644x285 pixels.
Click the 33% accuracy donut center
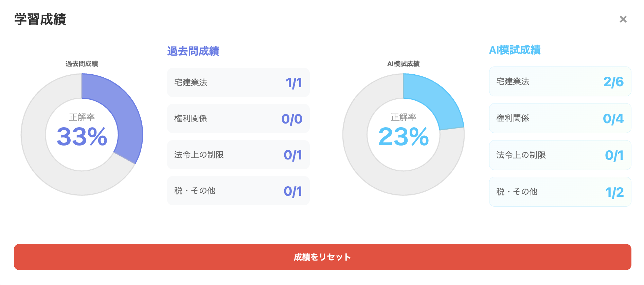[x=82, y=135]
